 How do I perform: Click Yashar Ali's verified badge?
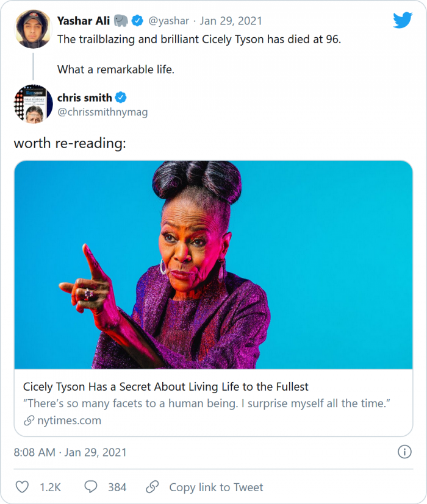[138, 21]
